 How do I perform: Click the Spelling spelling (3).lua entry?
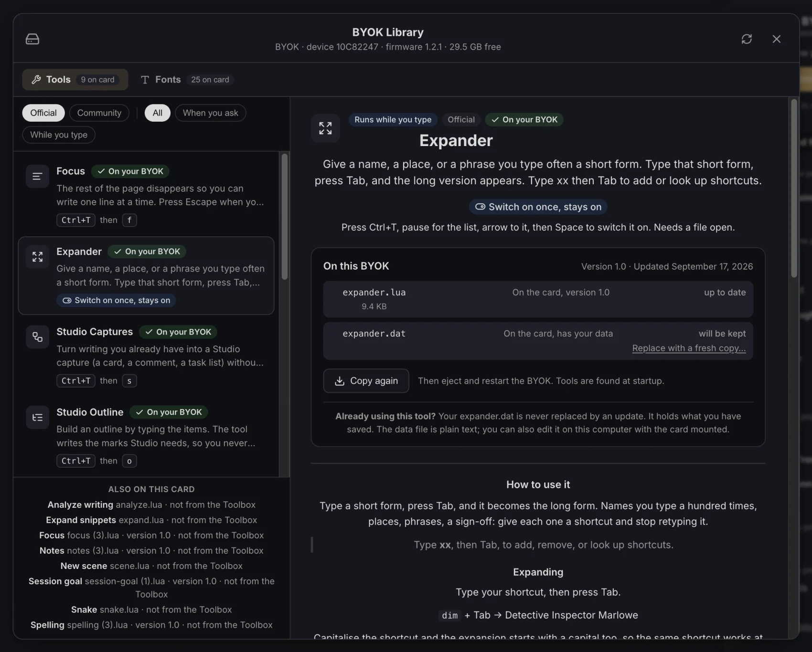pyautogui.click(x=151, y=625)
